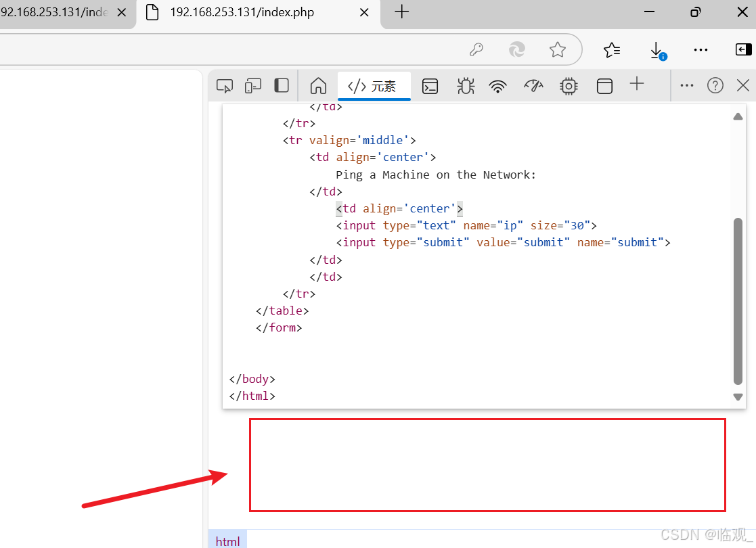Click the highlighted td align='center' line

(399, 208)
